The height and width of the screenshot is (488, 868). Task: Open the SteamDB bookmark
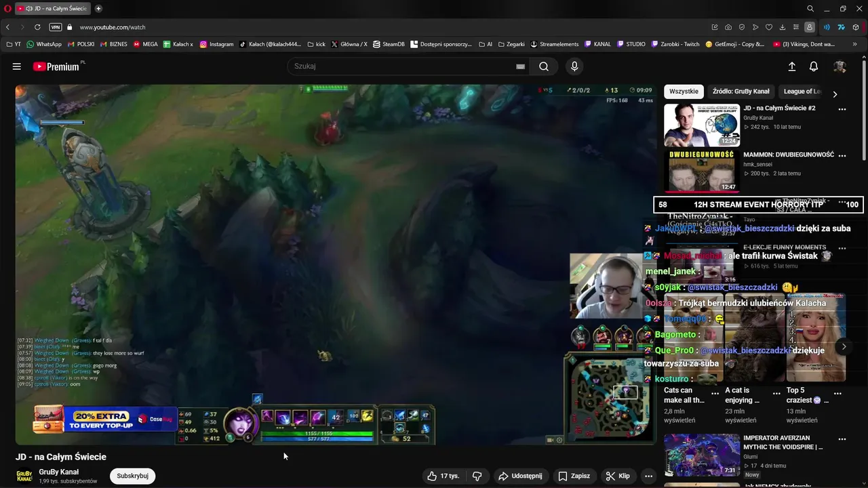pyautogui.click(x=389, y=44)
